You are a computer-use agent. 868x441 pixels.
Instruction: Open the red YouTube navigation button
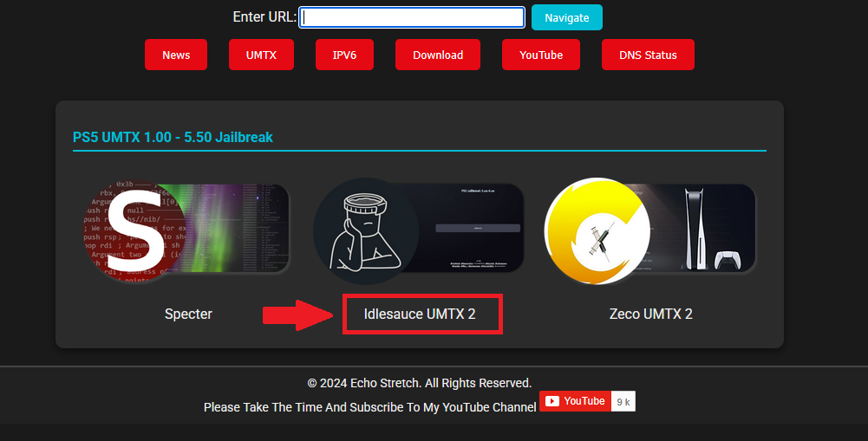point(541,55)
